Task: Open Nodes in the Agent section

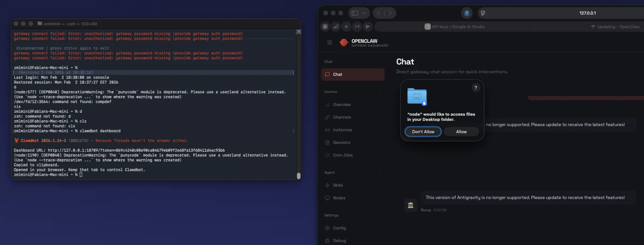Action: pos(353,198)
